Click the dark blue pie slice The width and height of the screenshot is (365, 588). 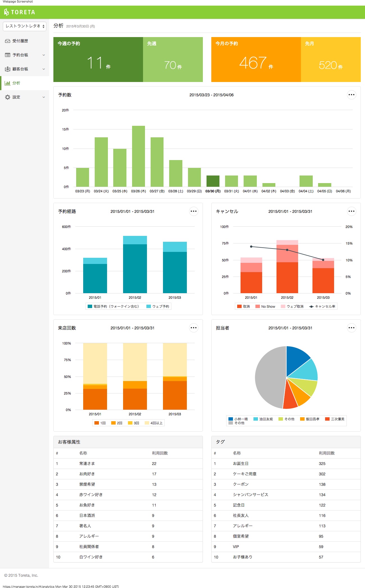pos(297,360)
